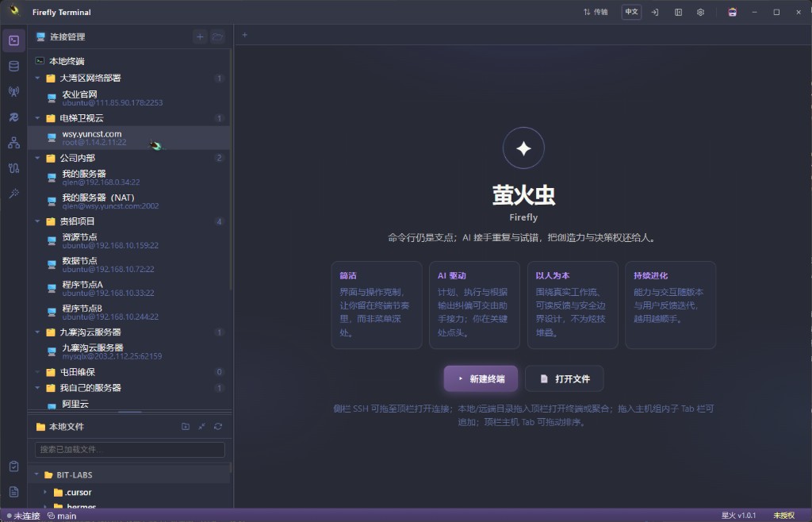Image resolution: width=812 pixels, height=522 pixels.
Task: Click the 简洁 feature card
Action: pos(377,305)
